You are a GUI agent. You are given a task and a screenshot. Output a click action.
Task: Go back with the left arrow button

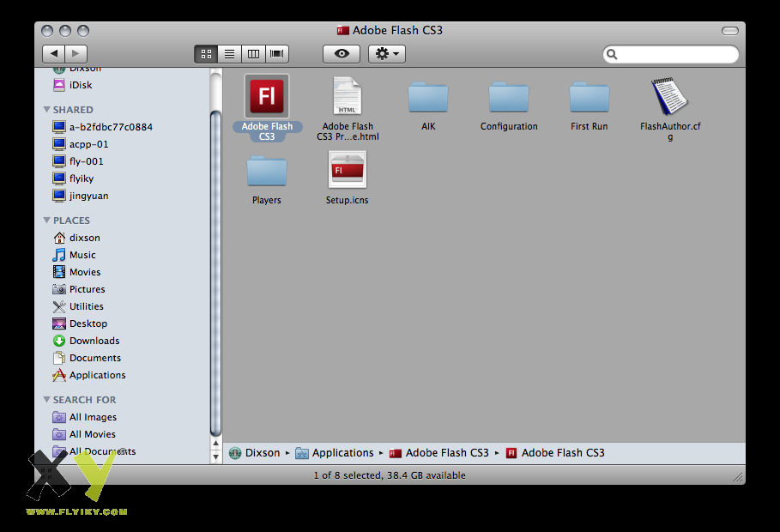point(54,54)
